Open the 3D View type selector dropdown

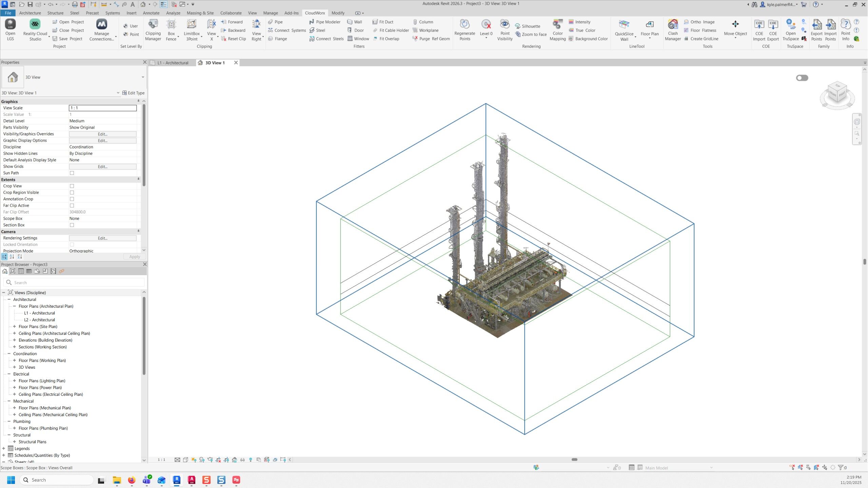(143, 77)
